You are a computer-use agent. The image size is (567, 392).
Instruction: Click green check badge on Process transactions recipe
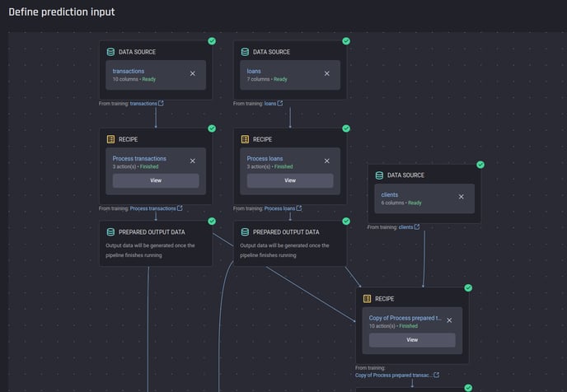[x=212, y=128]
